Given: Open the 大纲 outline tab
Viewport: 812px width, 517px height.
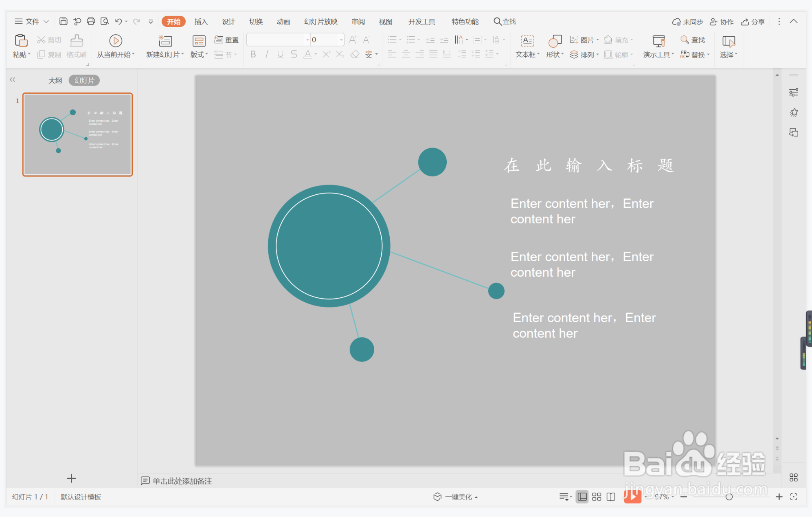Looking at the screenshot, I should [55, 80].
